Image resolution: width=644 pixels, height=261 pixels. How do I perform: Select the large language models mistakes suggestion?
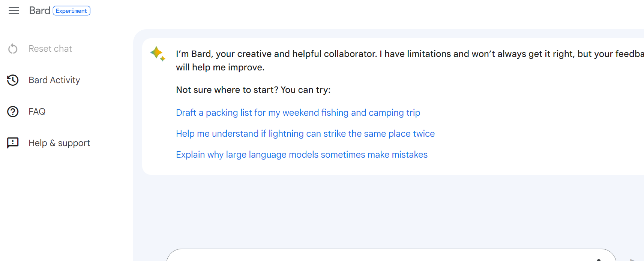302,155
